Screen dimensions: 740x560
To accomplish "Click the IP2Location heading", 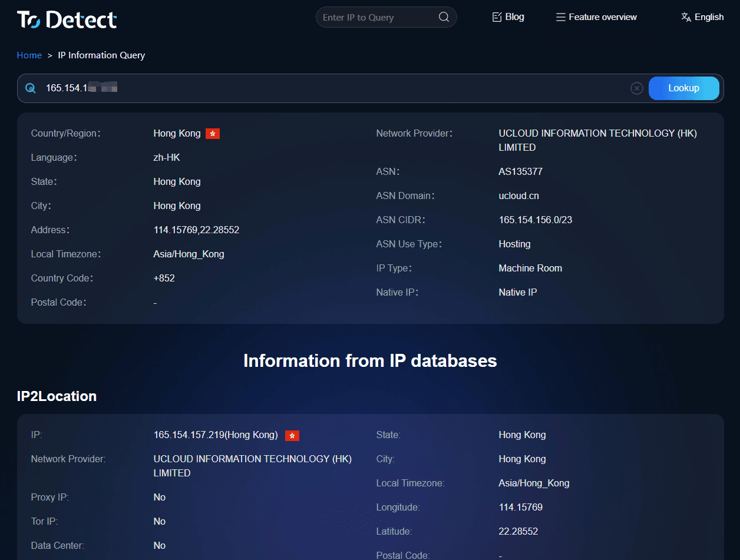I will point(57,396).
